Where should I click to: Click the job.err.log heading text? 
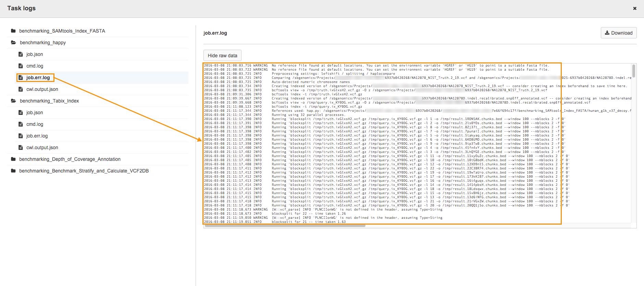point(215,33)
